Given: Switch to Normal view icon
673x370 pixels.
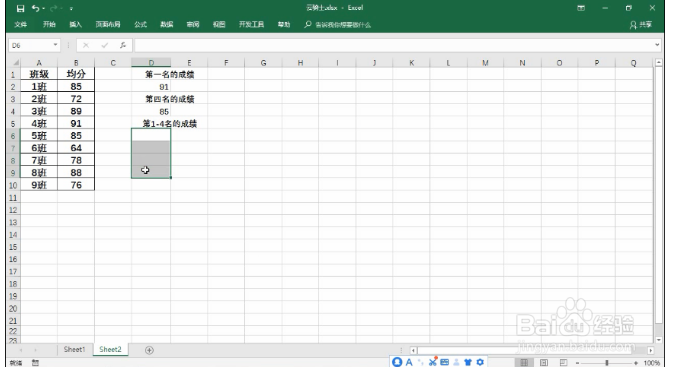Looking at the screenshot, I should [524, 363].
